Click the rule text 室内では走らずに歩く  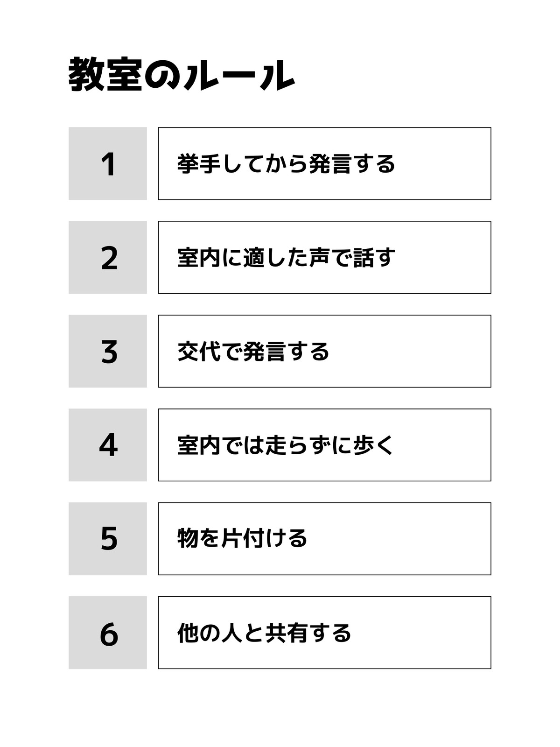pyautogui.click(x=286, y=445)
